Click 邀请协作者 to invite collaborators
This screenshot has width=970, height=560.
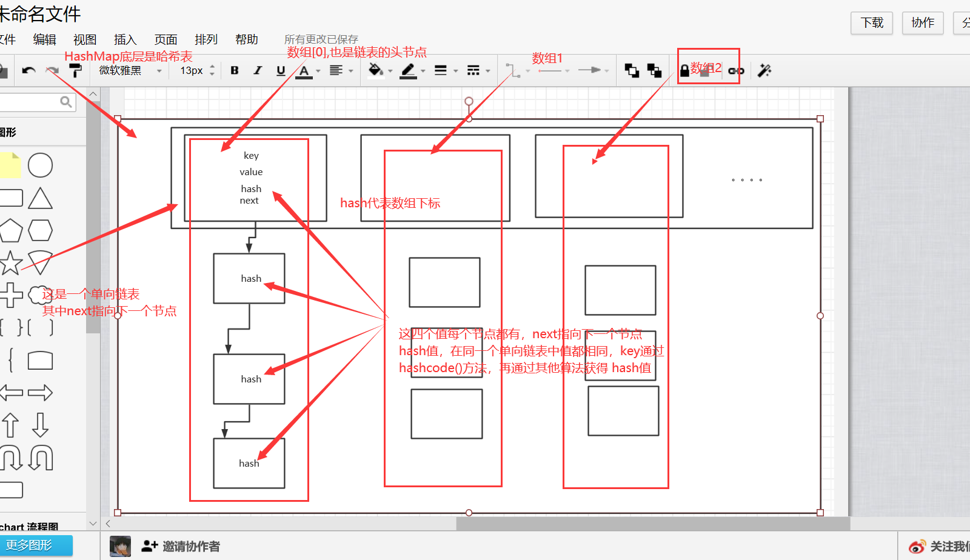[x=181, y=546]
